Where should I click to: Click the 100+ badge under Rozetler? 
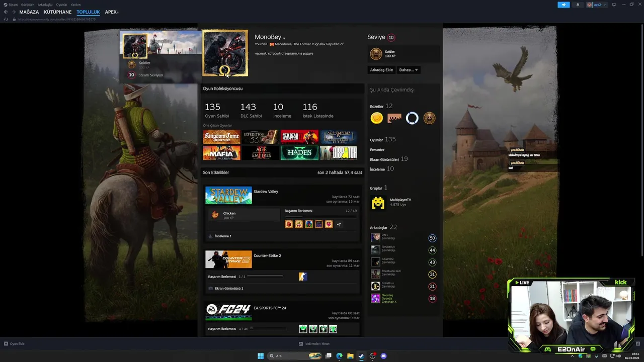click(x=394, y=118)
